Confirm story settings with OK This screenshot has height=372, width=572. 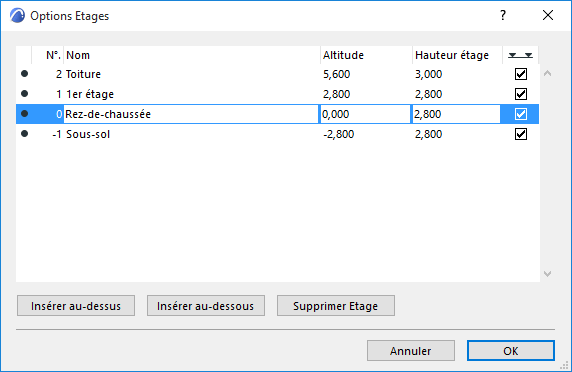click(x=511, y=351)
